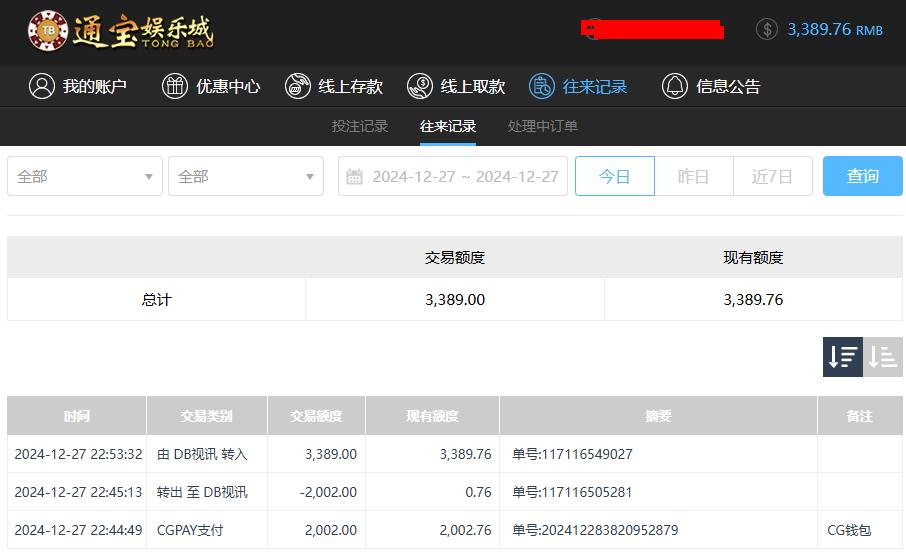Click the date range input field
The width and height of the screenshot is (906, 553).
tap(452, 176)
